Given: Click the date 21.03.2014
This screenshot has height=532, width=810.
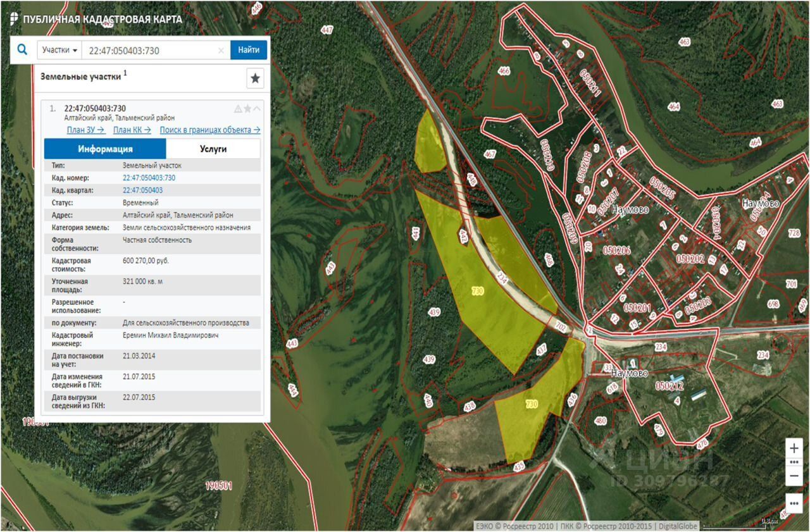Looking at the screenshot, I should (x=139, y=356).
